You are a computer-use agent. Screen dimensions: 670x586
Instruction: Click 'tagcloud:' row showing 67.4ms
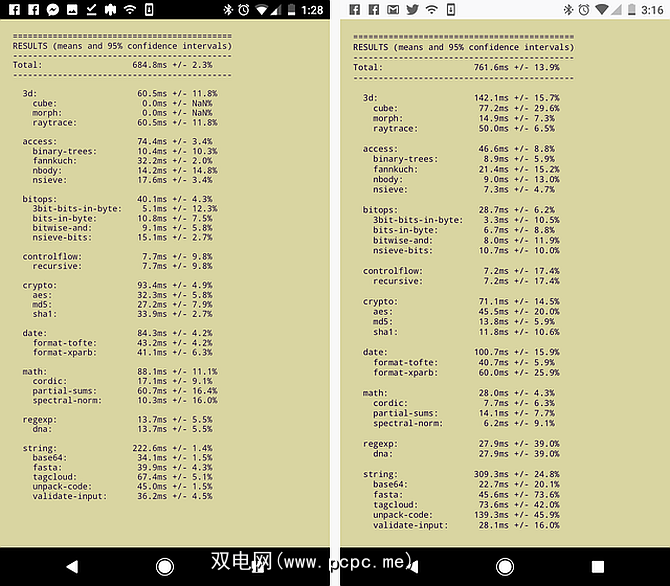[x=123, y=477]
